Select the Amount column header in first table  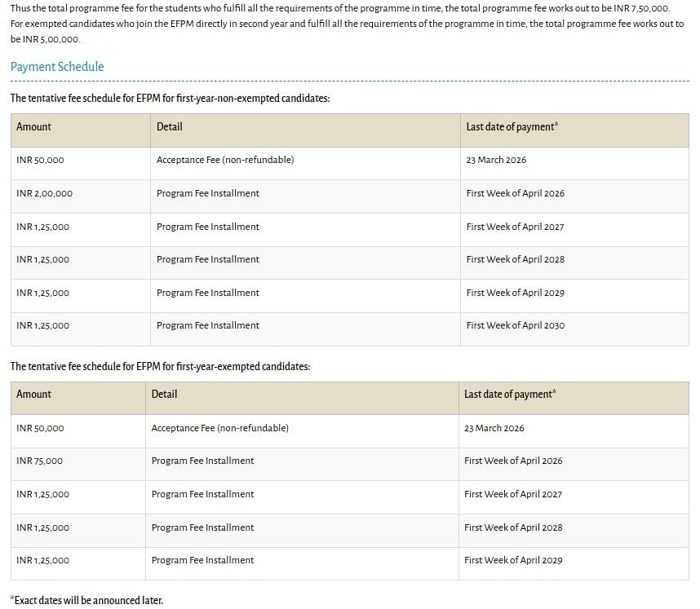pos(33,128)
